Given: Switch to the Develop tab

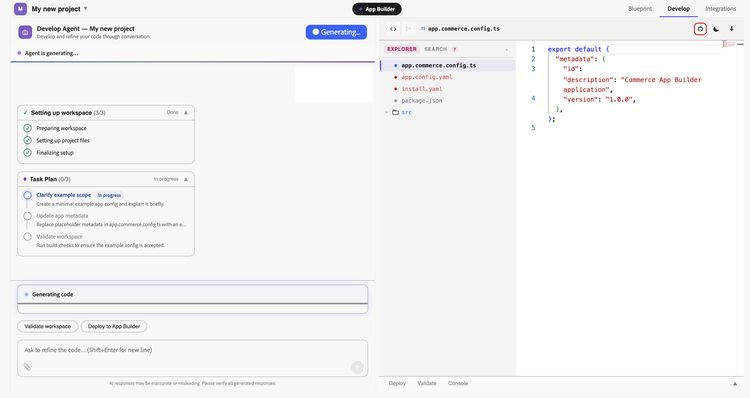Looking at the screenshot, I should point(678,9).
